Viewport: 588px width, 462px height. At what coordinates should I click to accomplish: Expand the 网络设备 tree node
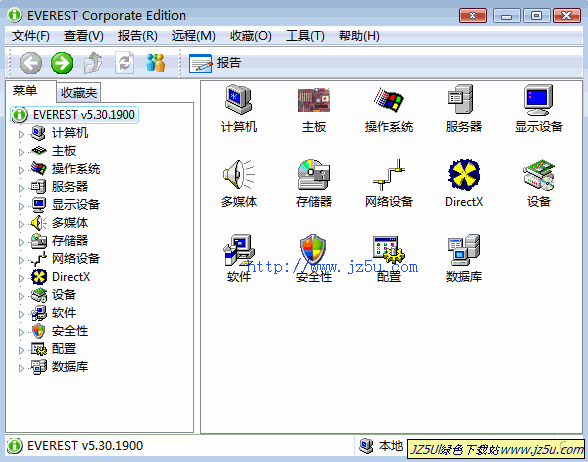21,260
